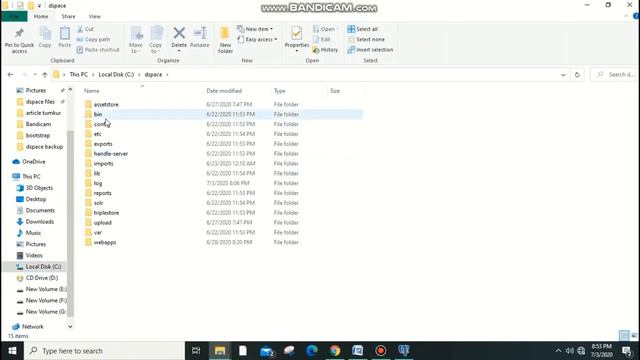The image size is (640, 360).
Task: Select the exports folder
Action: pos(103,144)
